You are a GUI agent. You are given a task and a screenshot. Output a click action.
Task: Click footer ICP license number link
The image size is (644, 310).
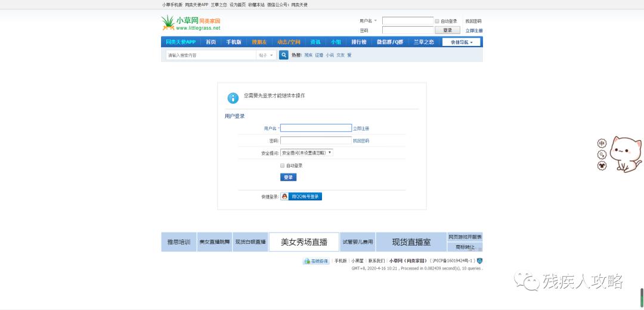click(x=453, y=261)
